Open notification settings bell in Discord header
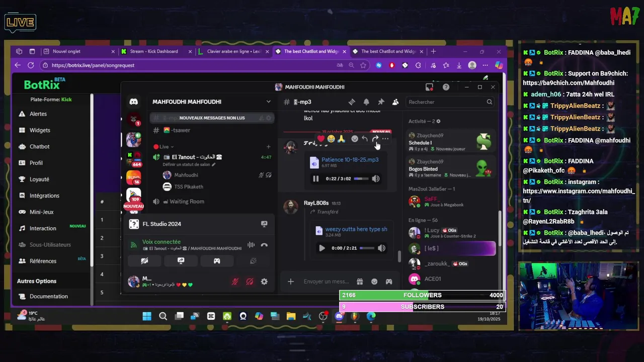644x362 pixels. pyautogui.click(x=366, y=102)
